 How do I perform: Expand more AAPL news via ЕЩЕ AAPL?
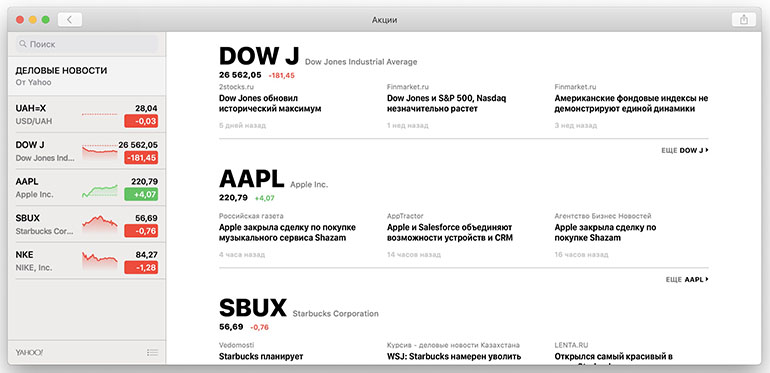coord(687,279)
